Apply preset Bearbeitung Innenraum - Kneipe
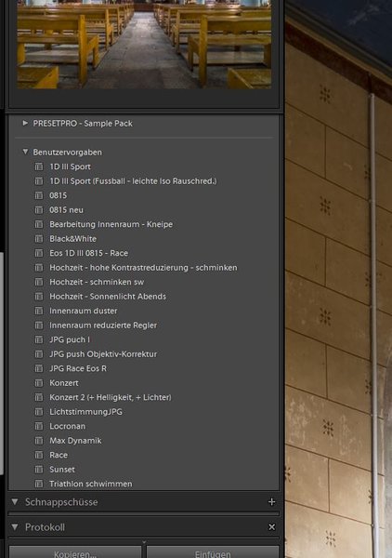The image size is (392, 558). [111, 224]
